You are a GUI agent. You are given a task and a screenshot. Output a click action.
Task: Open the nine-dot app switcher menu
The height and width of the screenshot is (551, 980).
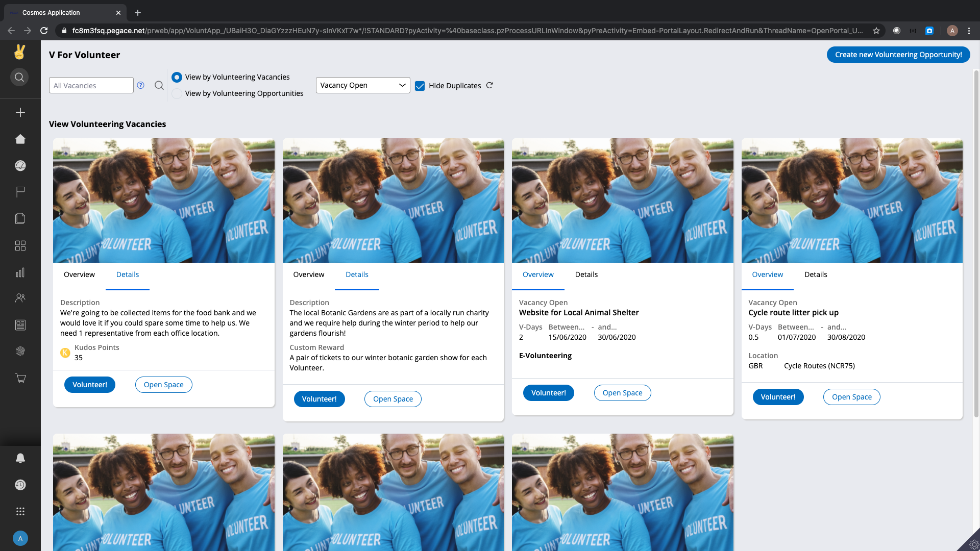point(20,511)
